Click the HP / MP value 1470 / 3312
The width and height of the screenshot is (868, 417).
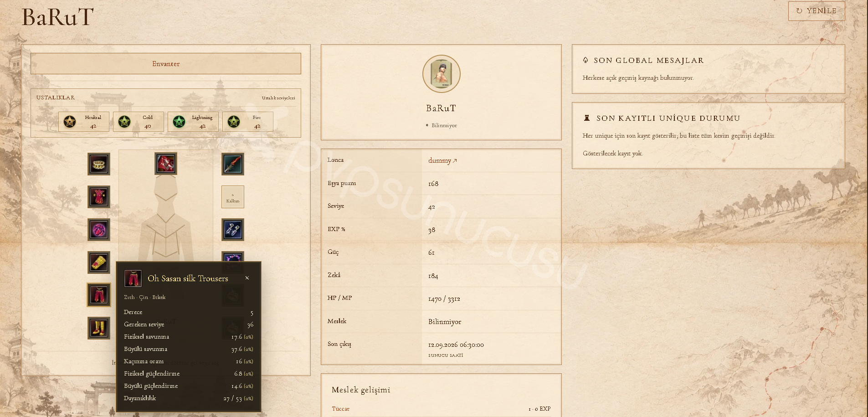pos(444,299)
